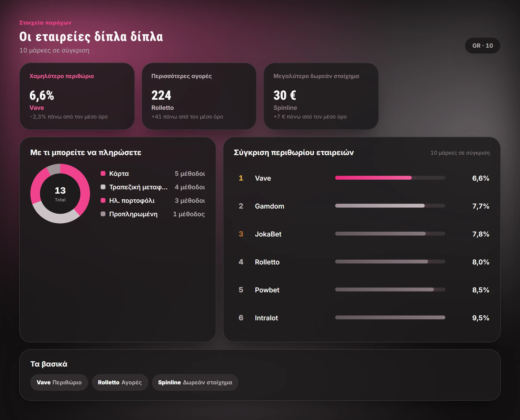This screenshot has width=520, height=420.
Task: Select Gamdom in the ranking list
Action: [x=269, y=206]
